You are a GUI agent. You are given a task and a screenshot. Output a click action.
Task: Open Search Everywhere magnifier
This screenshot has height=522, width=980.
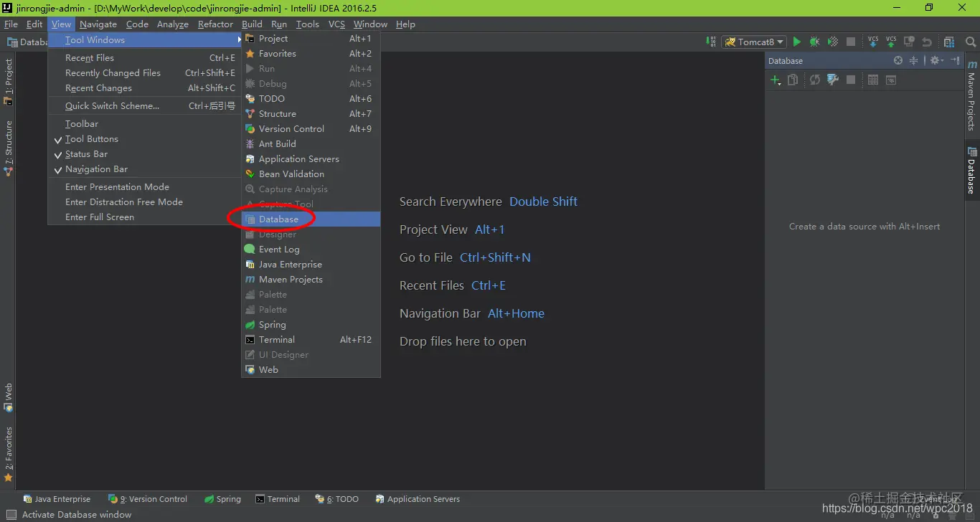[971, 42]
